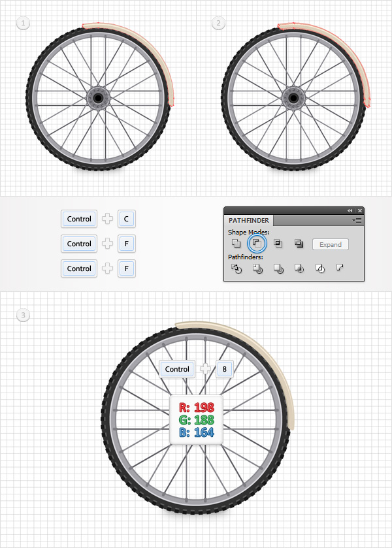Open the Pathfinder panel options menu
Viewport: 392px width, 548px height.
tap(357, 221)
